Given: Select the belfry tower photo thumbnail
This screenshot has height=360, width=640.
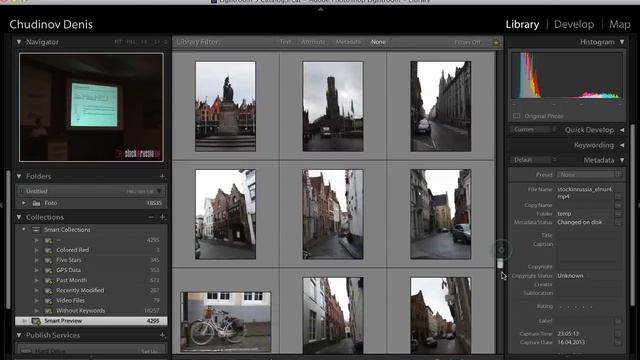Looking at the screenshot, I should [333, 107].
